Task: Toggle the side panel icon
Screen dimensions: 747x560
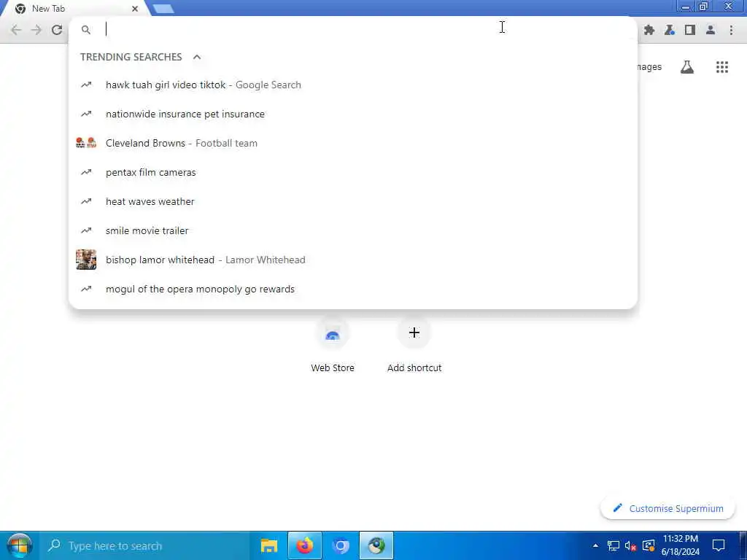Action: pyautogui.click(x=690, y=30)
